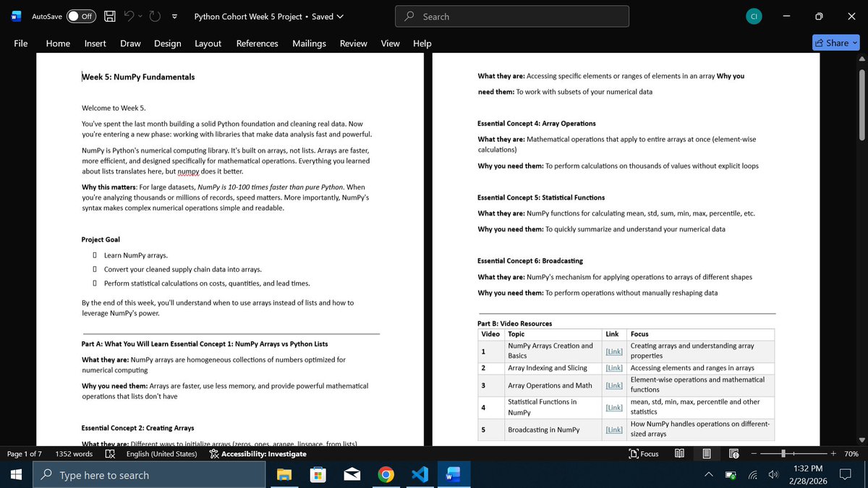
Task: Click the zoom out minus button
Action: click(x=754, y=454)
